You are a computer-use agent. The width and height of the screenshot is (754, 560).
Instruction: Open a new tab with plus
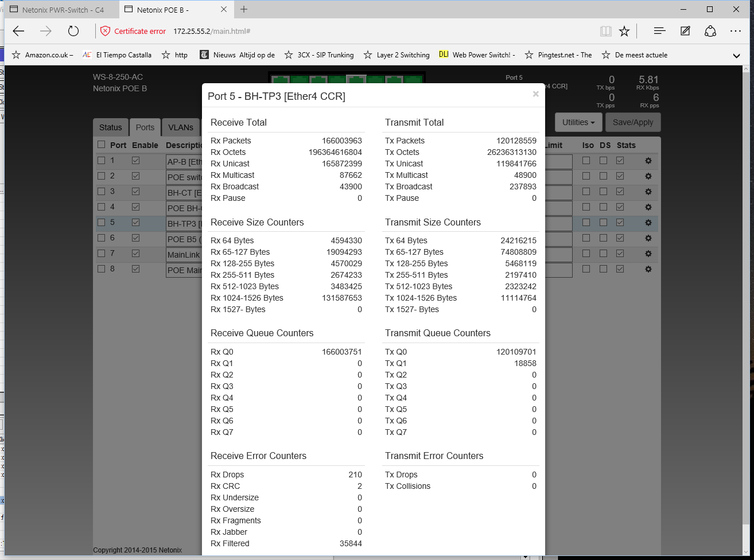point(244,9)
